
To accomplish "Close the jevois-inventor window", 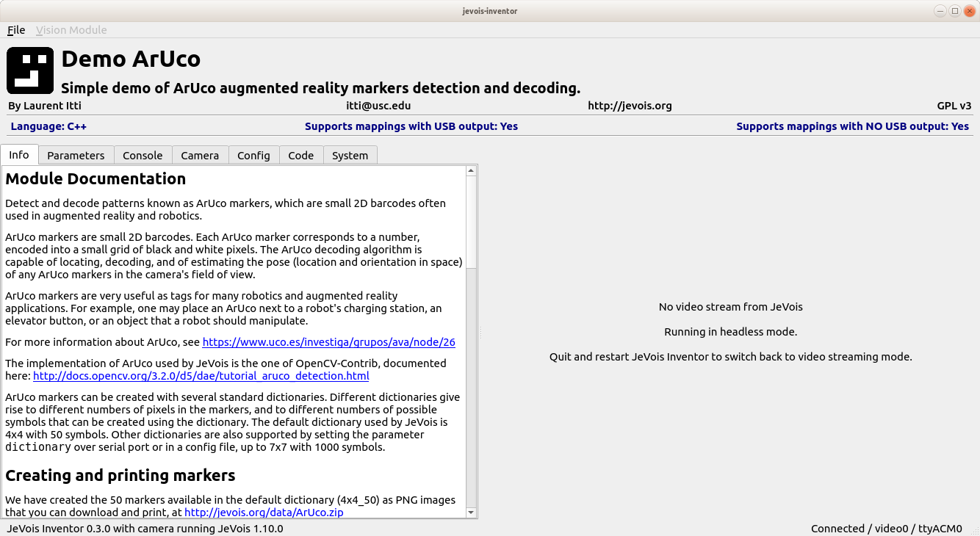I will pyautogui.click(x=969, y=10).
